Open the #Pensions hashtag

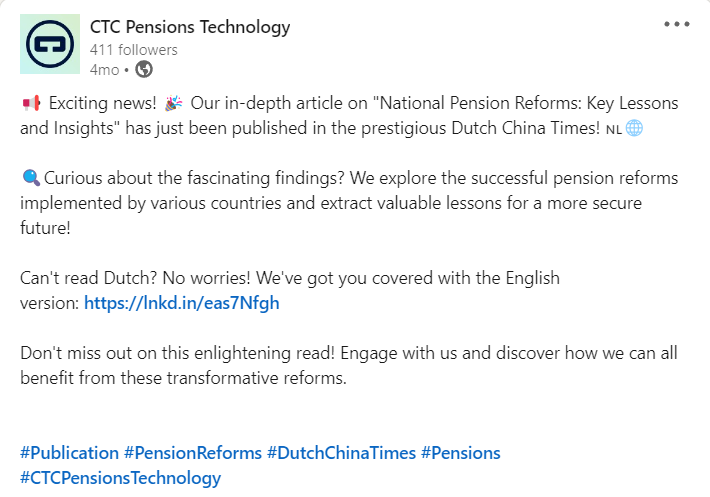(x=461, y=453)
